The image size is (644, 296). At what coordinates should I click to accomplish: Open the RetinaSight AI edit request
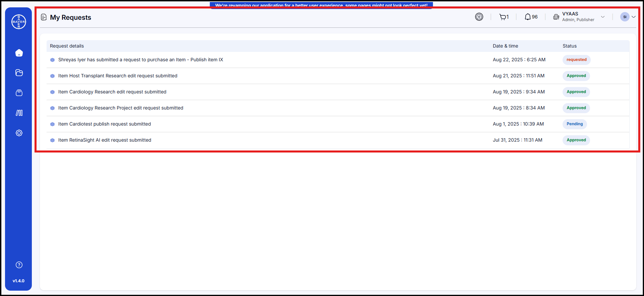point(338,140)
